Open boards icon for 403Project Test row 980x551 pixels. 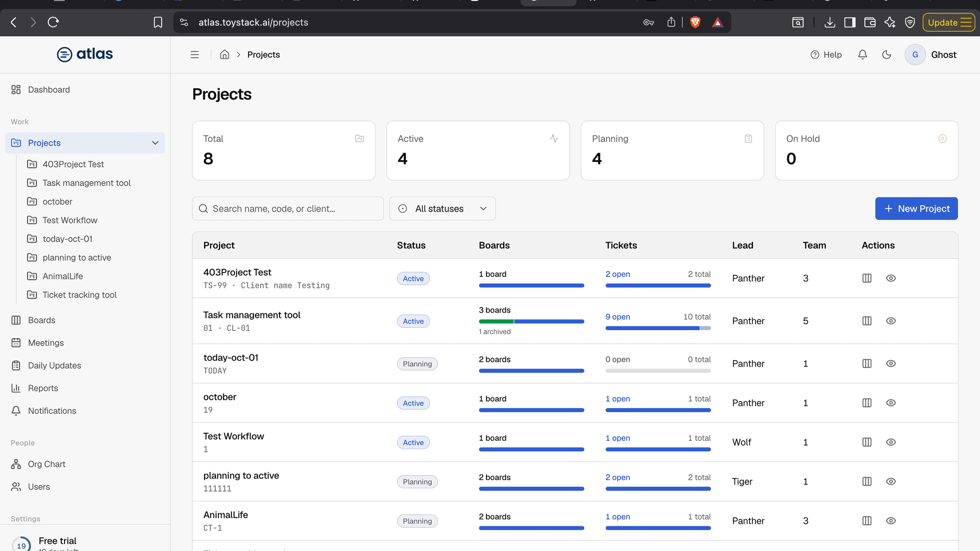tap(867, 278)
